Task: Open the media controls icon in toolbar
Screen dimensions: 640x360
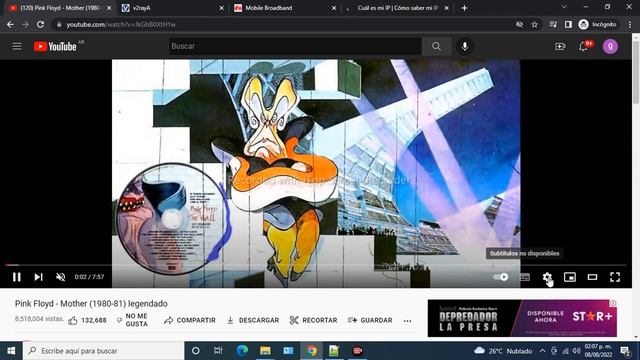Action: coord(553,24)
